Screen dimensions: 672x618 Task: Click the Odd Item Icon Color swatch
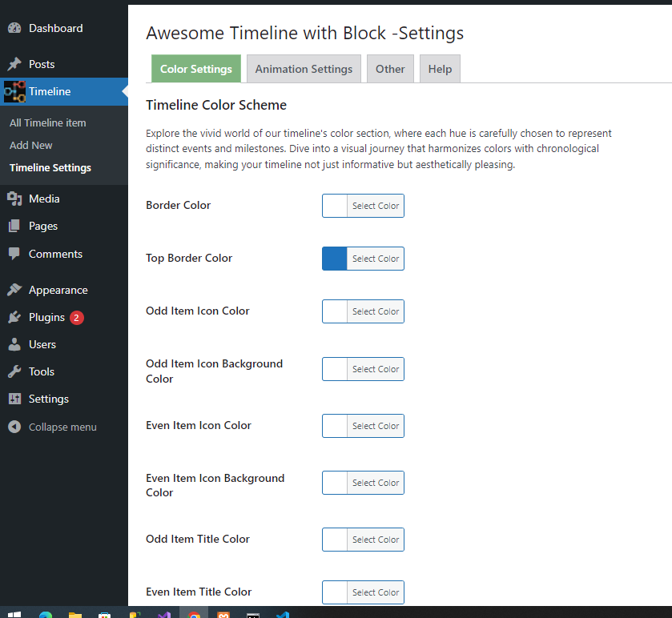[335, 311]
